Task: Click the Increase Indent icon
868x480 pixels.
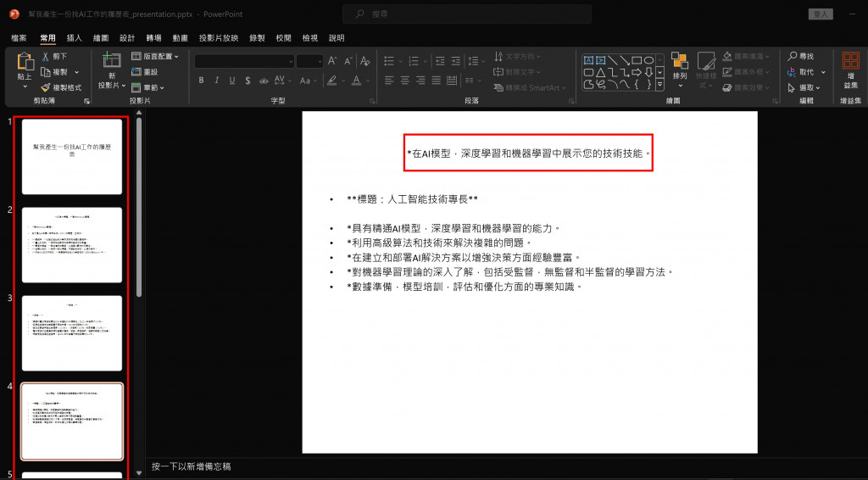Action: click(455, 61)
